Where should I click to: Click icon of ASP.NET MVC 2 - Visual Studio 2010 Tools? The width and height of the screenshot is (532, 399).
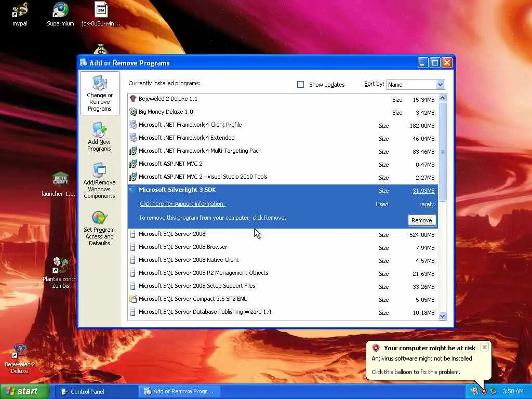point(133,177)
